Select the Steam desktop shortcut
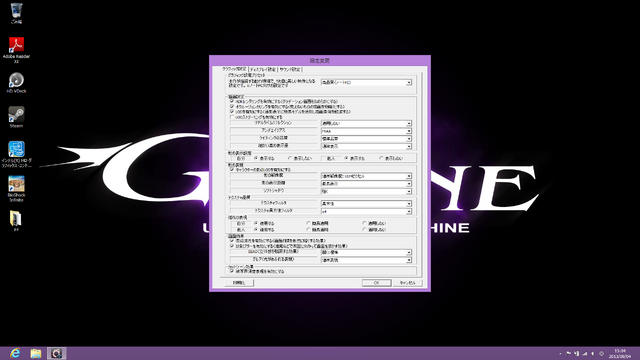Image resolution: width=640 pixels, height=360 pixels. (x=16, y=117)
